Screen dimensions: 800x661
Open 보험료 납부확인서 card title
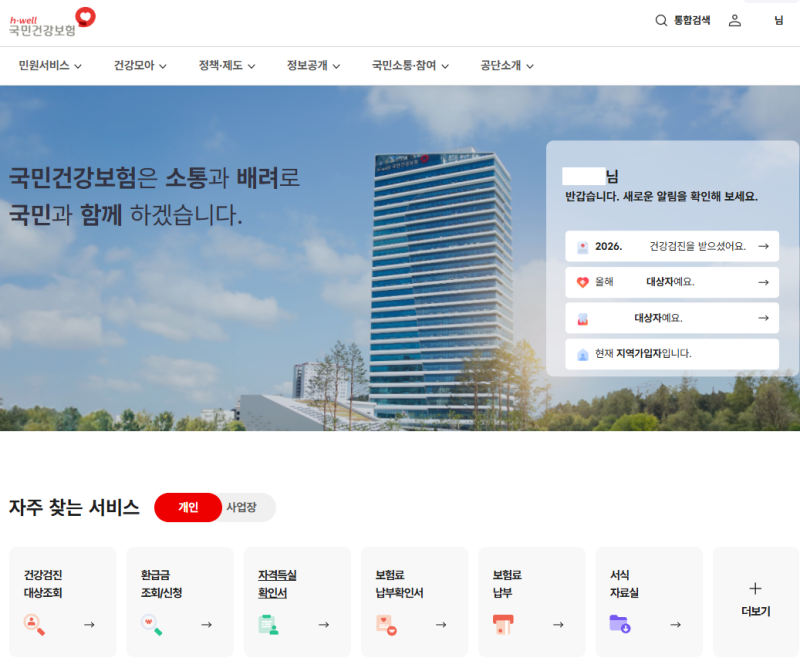[399, 584]
